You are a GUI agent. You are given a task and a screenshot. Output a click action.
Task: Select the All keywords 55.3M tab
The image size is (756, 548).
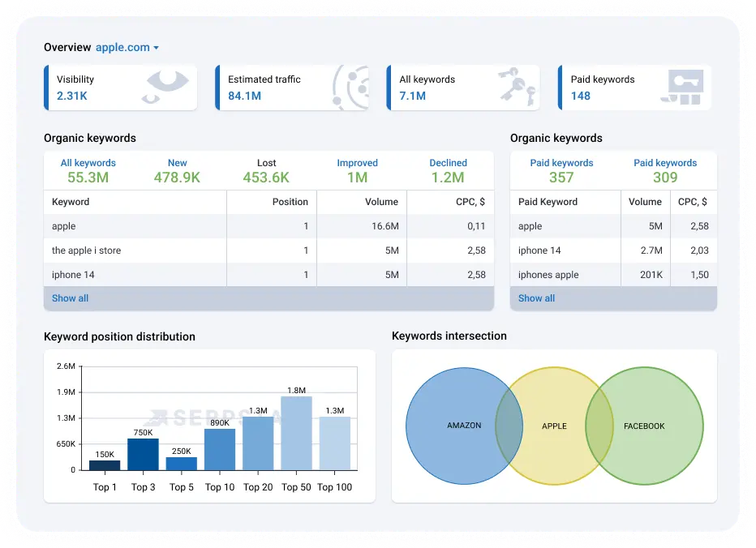pos(88,170)
